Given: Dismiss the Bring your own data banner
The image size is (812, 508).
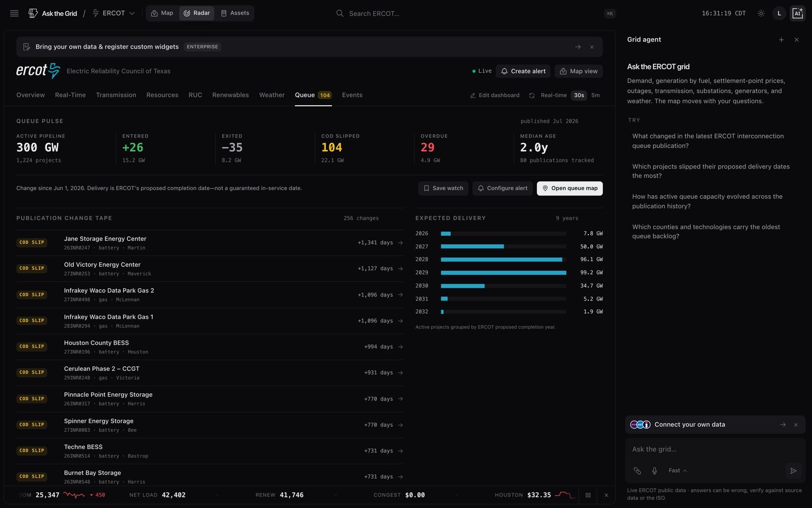Looking at the screenshot, I should point(592,47).
